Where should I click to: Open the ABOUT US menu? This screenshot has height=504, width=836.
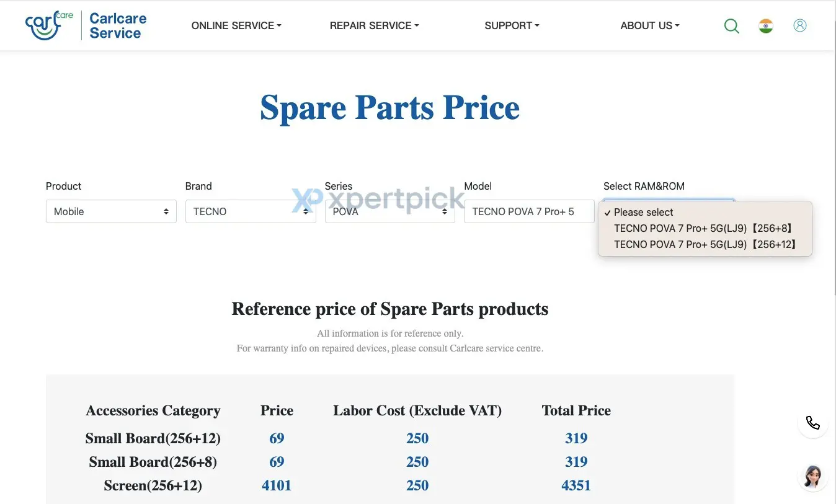coord(650,25)
